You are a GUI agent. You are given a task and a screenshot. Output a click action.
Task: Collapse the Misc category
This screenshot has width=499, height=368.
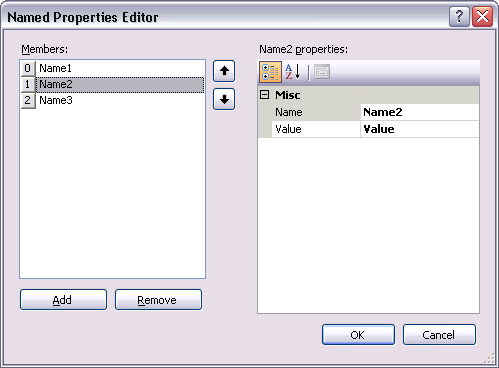[x=264, y=95]
